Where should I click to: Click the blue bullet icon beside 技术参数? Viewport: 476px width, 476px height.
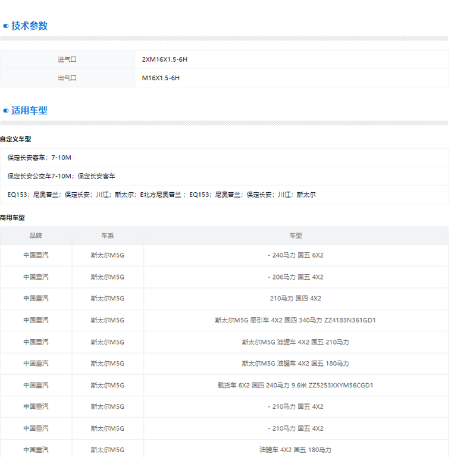tap(6, 26)
